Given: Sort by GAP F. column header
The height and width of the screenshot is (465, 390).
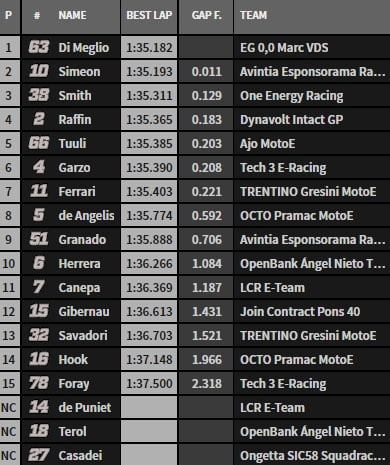Looking at the screenshot, I should click(206, 15).
